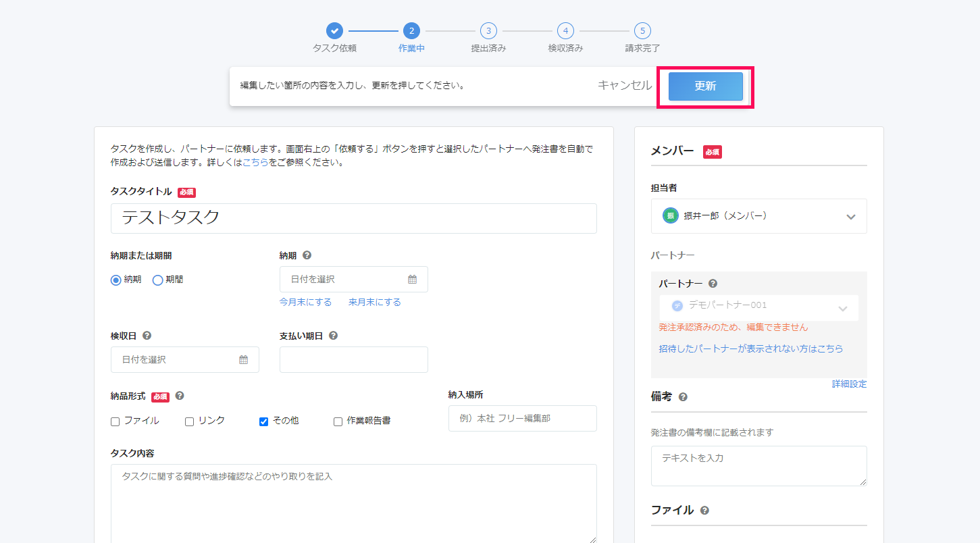980x543 pixels.
Task: Click 今月末にする link
Action: pos(305,302)
